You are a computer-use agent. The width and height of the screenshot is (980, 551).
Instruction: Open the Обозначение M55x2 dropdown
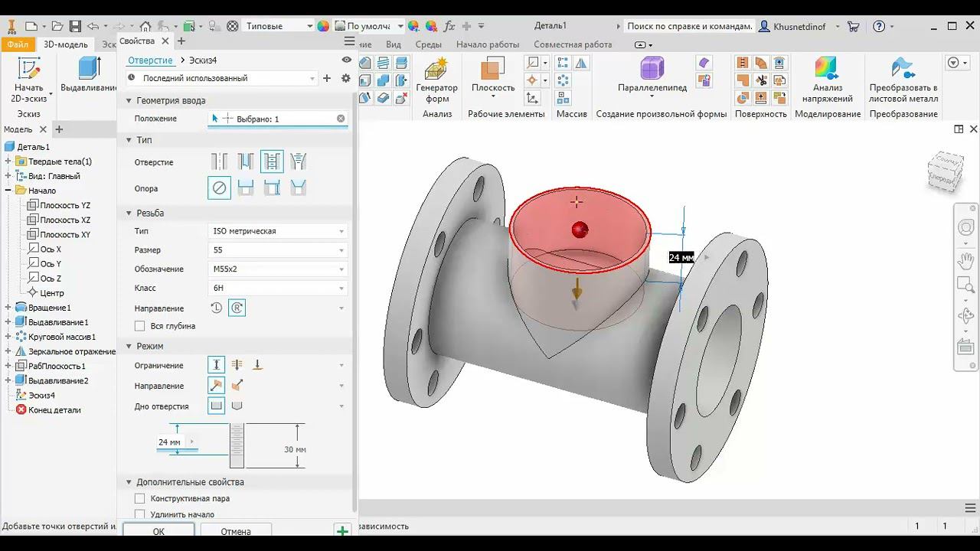pos(278,269)
